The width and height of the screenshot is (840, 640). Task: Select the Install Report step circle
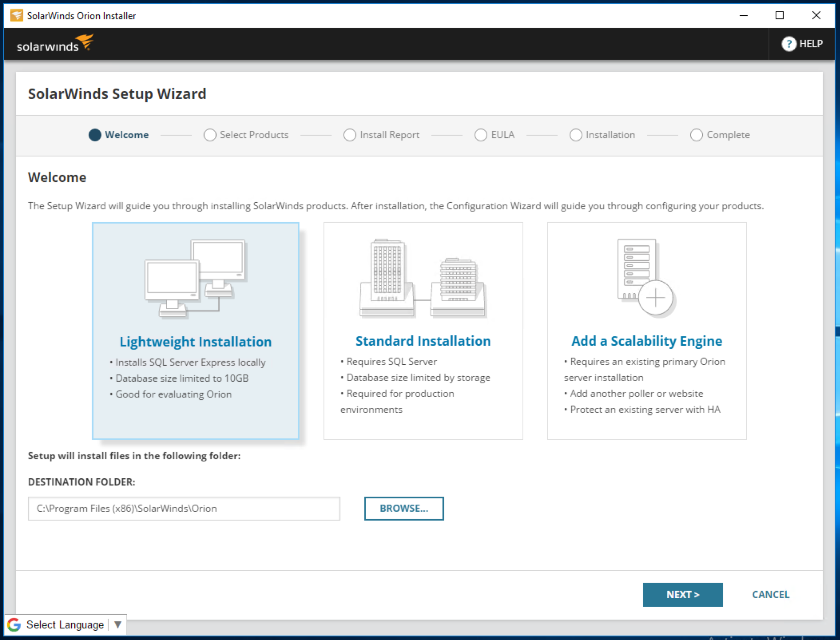350,135
